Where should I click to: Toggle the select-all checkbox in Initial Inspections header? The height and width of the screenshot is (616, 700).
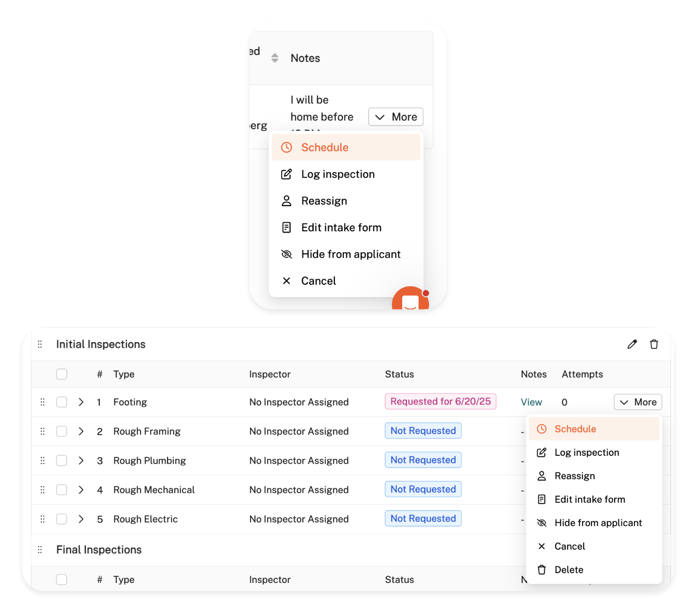point(62,374)
